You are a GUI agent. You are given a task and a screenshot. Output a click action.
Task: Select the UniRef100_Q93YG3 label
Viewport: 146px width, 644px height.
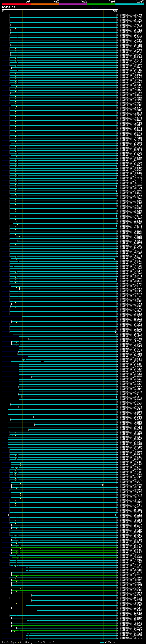coord(131,625)
